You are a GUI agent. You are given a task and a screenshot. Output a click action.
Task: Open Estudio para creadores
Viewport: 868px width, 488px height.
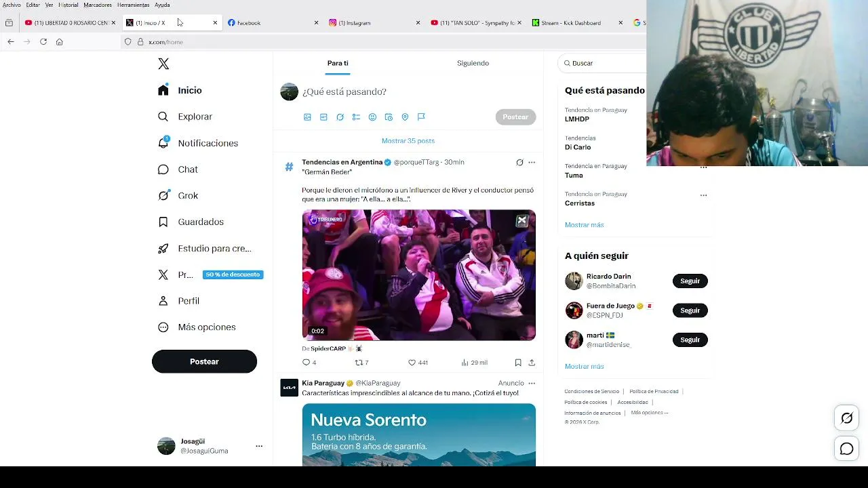(204, 248)
